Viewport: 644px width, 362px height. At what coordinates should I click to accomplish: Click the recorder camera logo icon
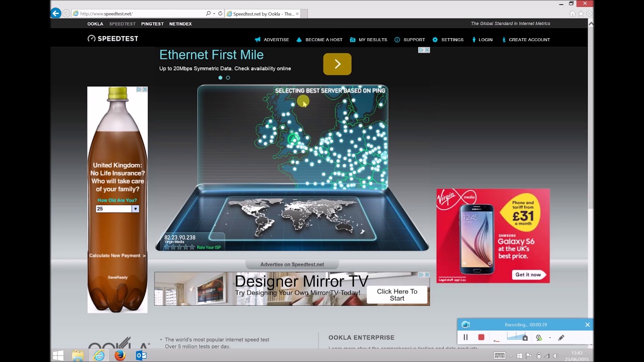click(x=466, y=325)
